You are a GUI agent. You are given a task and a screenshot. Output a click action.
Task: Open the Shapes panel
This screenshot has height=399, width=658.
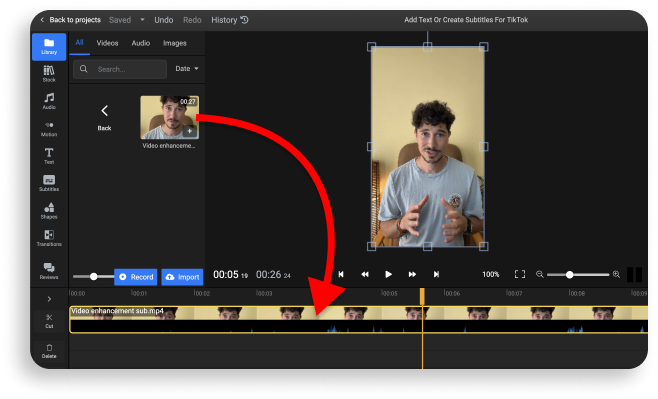click(x=49, y=211)
